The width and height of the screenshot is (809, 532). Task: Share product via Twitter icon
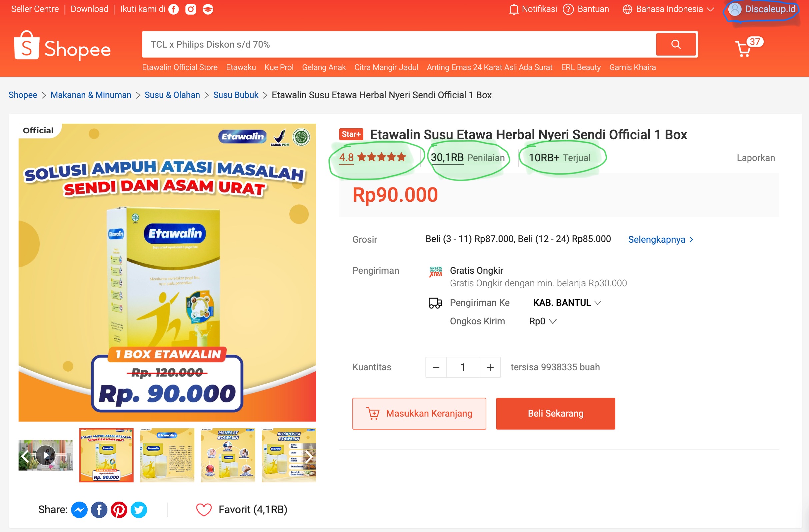pyautogui.click(x=139, y=510)
